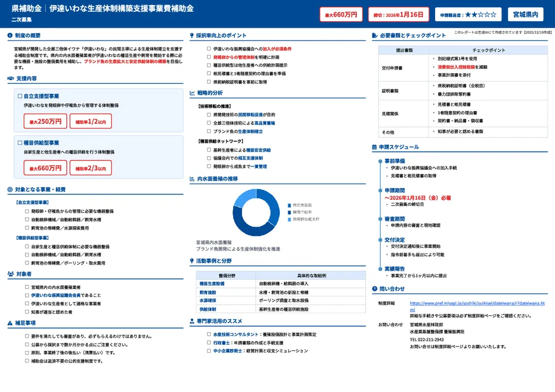Image resolution: width=555 pixels, height=392 pixels.
Task: Check the 宮城県内の内水面養殖業者 checkbox
Action: (x=26, y=287)
